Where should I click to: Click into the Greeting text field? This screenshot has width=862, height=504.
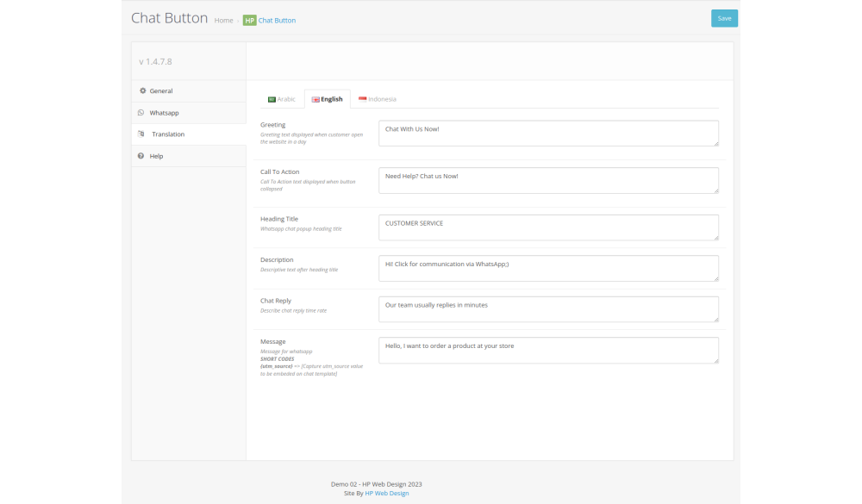tap(547, 134)
